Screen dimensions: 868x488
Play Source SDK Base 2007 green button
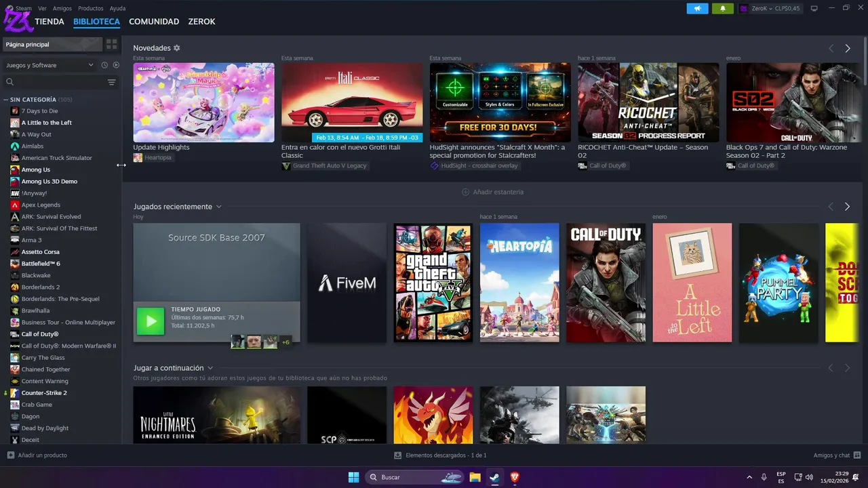151,321
